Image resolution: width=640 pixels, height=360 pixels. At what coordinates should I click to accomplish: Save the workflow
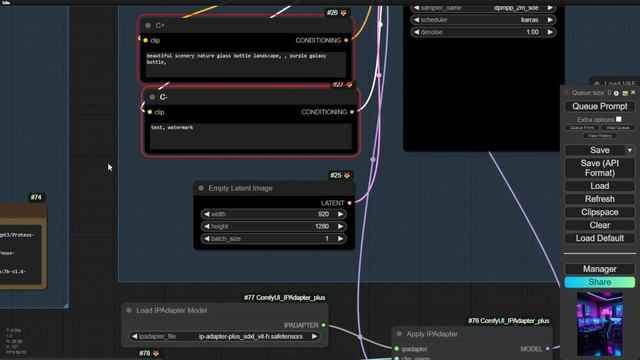coord(595,150)
